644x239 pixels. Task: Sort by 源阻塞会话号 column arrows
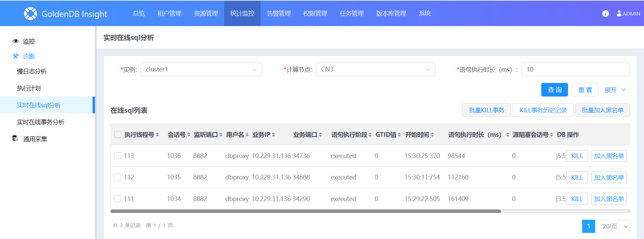(x=551, y=135)
